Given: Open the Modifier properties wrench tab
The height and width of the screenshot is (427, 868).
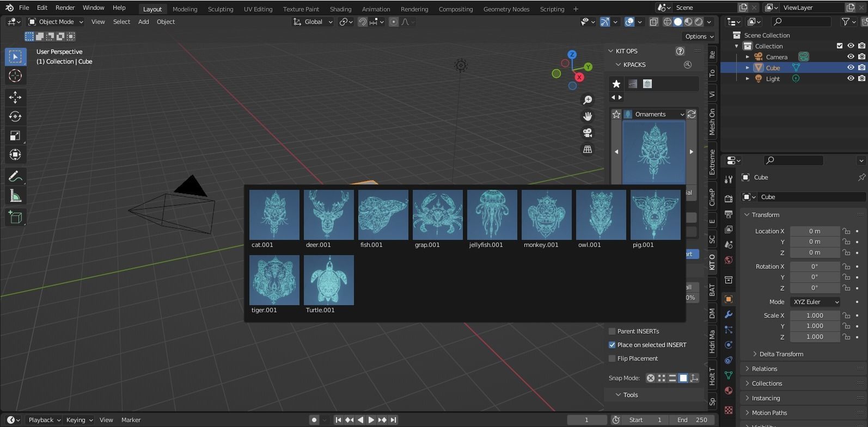Looking at the screenshot, I should [729, 314].
